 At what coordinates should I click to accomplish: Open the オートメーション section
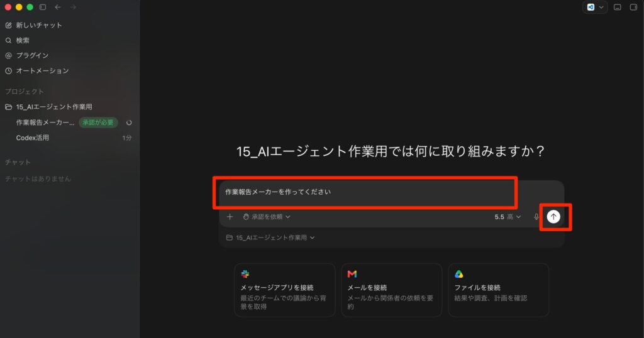[x=37, y=70]
